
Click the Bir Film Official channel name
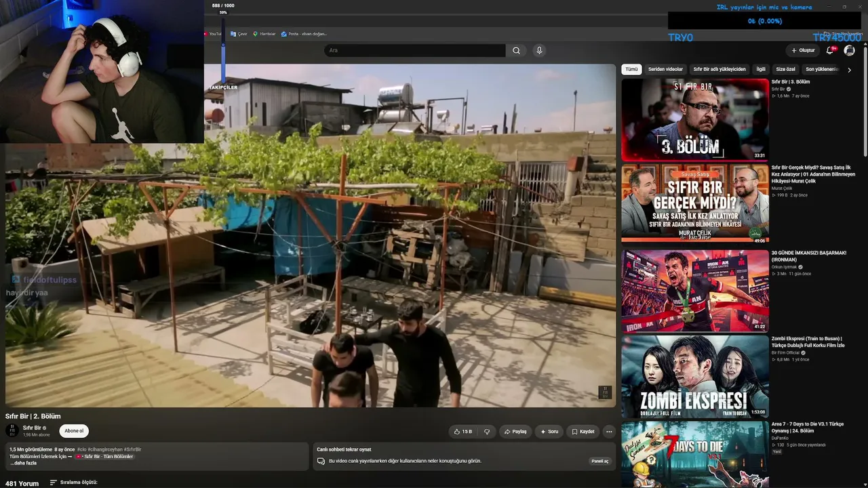tap(786, 353)
